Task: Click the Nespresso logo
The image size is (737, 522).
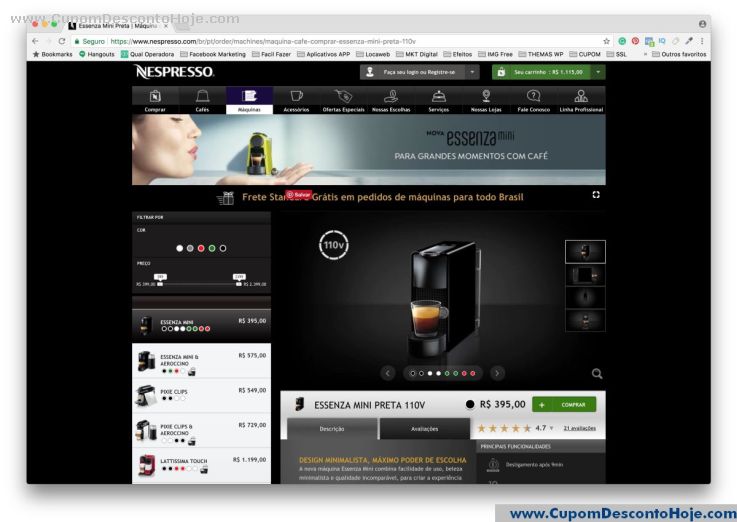Action: [174, 72]
